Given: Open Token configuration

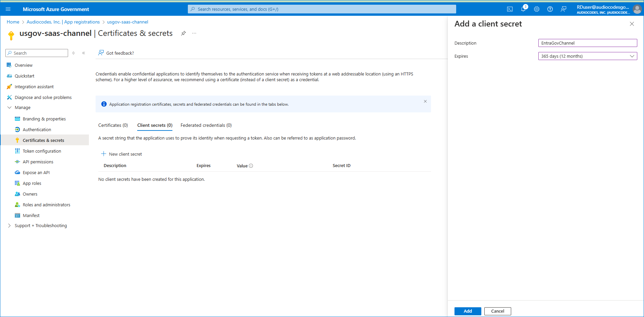Looking at the screenshot, I should coord(42,151).
